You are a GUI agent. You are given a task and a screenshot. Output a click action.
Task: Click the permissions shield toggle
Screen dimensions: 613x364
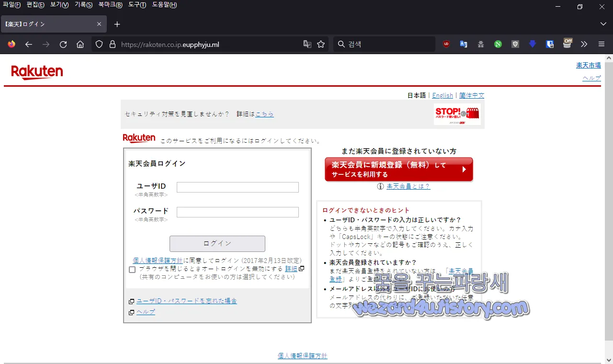tap(515, 44)
